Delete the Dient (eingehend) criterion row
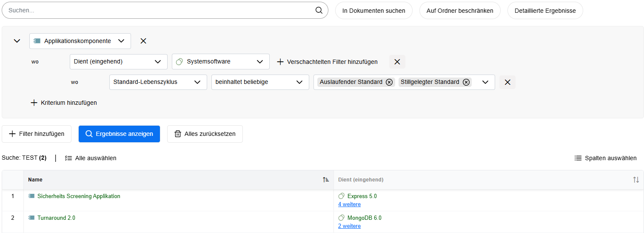Image resolution: width=644 pixels, height=233 pixels. tap(397, 62)
